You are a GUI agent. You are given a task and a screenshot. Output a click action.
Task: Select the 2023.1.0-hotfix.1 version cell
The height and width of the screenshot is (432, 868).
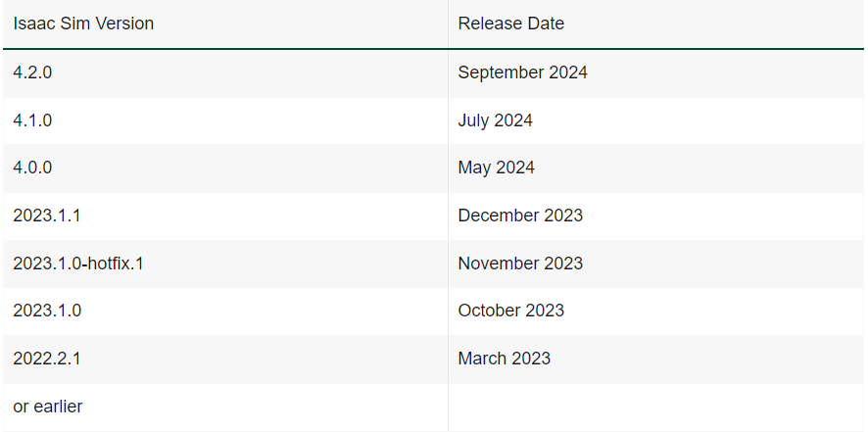pyautogui.click(x=225, y=264)
